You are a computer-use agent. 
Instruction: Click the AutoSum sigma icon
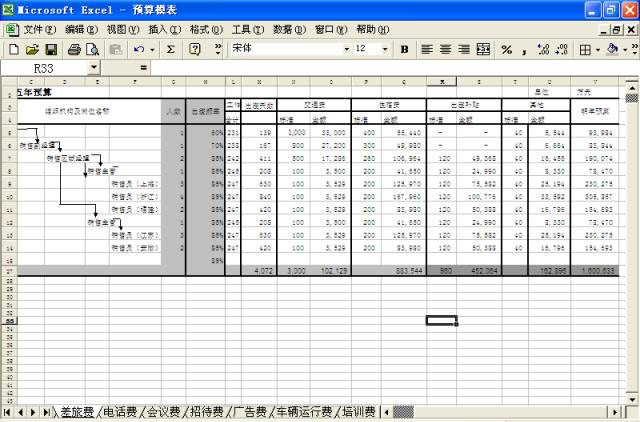(171, 49)
